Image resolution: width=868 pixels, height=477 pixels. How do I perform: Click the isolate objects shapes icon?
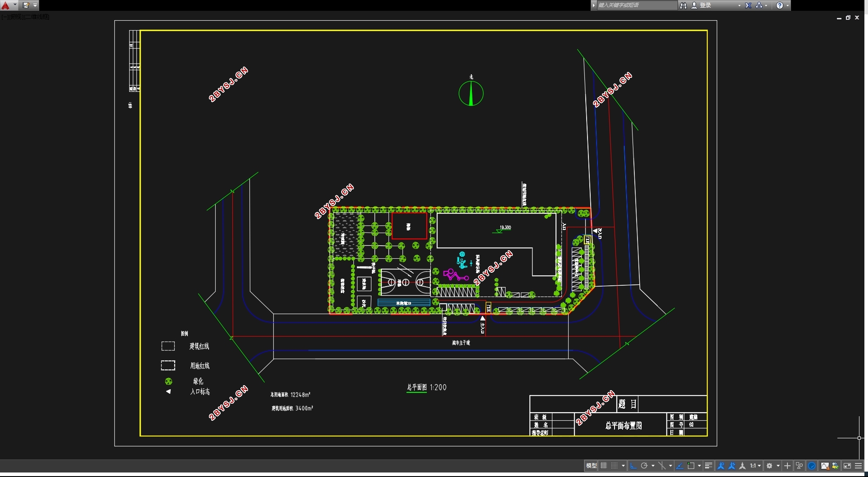[x=800, y=466]
